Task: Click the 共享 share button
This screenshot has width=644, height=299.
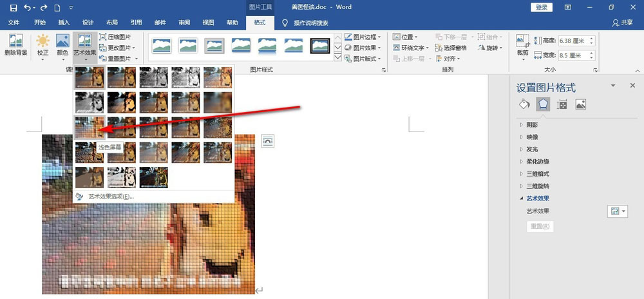Action: (x=622, y=23)
